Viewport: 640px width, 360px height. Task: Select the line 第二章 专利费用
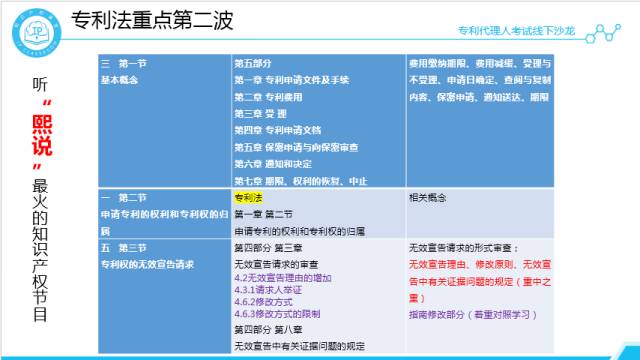pos(268,97)
